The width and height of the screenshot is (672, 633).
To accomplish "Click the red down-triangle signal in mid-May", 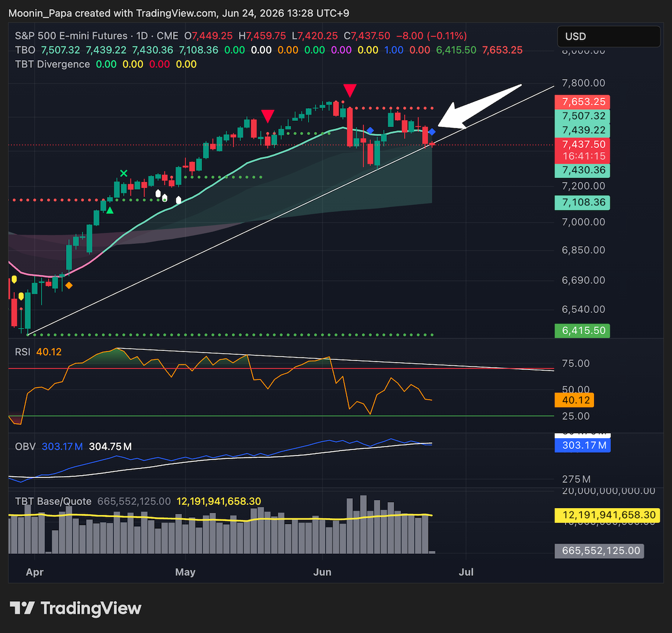I will point(268,116).
